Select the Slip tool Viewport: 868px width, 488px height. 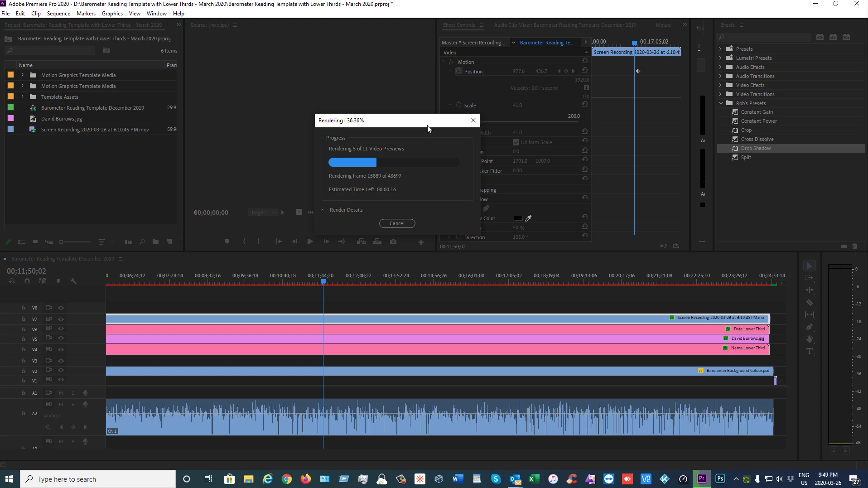pyautogui.click(x=810, y=314)
